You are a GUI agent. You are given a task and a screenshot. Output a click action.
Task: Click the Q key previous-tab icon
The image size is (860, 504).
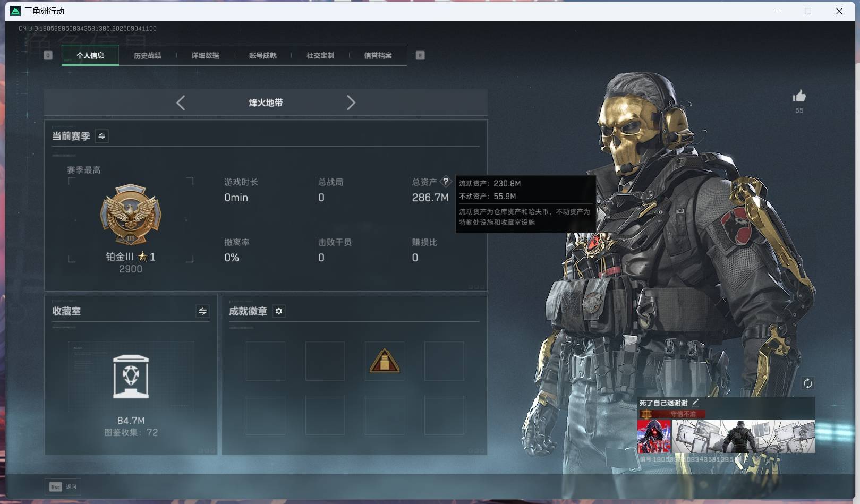coord(48,55)
